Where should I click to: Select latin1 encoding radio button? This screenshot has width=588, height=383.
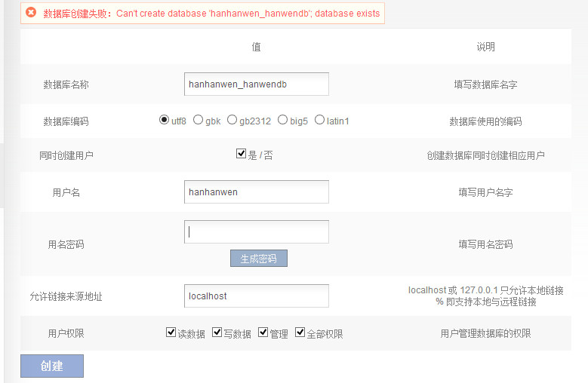pos(319,120)
